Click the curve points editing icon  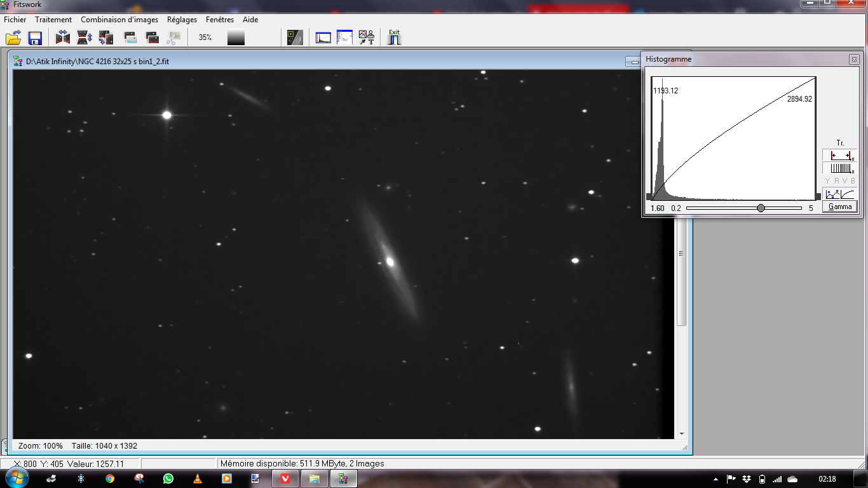831,194
